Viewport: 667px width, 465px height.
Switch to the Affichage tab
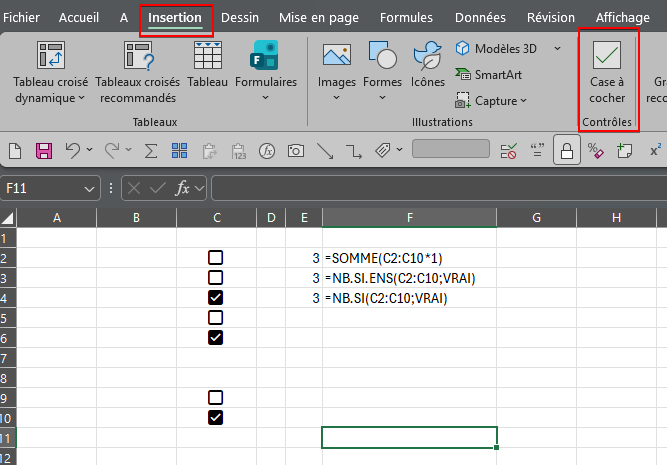[x=622, y=17]
